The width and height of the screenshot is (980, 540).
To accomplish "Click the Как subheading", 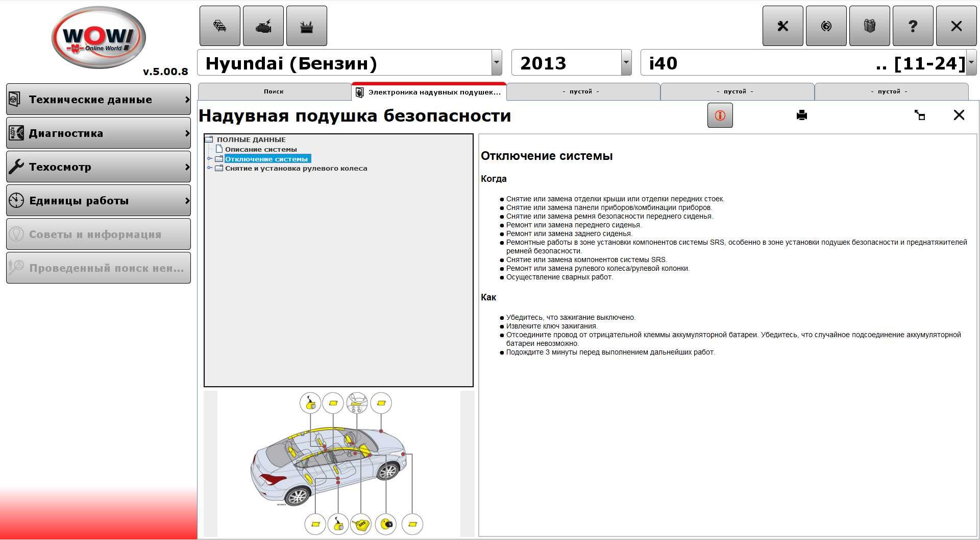I will 488,297.
